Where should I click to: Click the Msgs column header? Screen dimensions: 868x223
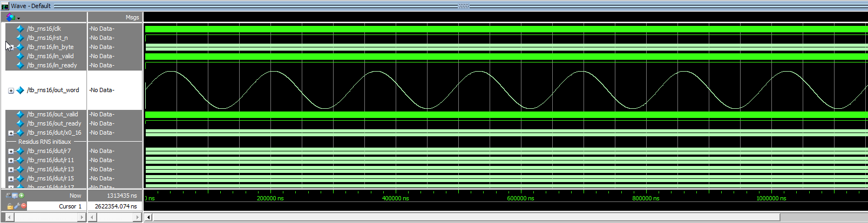pyautogui.click(x=132, y=17)
